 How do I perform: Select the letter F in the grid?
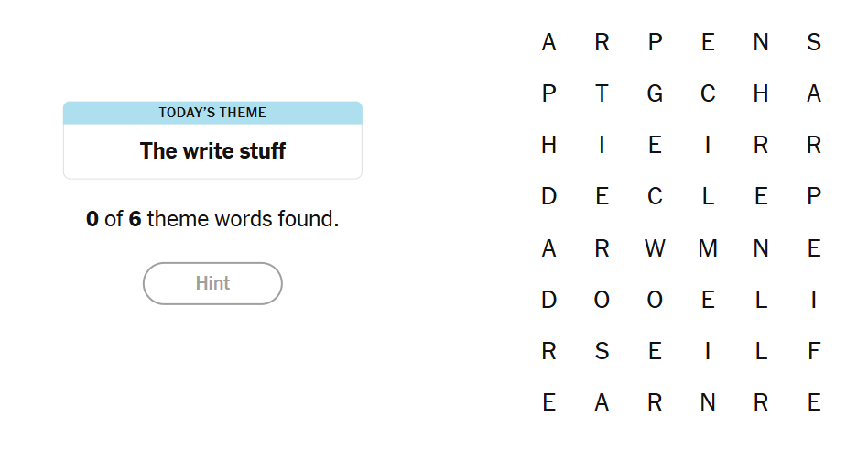(x=814, y=351)
